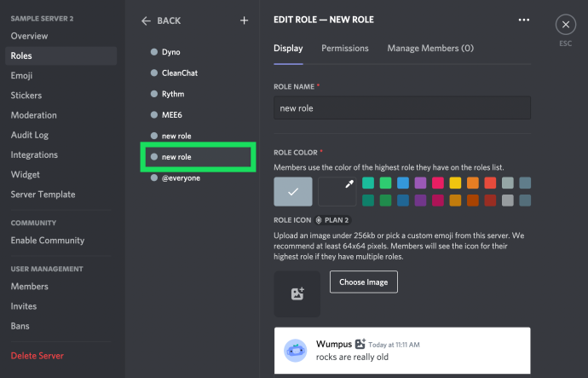This screenshot has height=378, width=588.
Task: Click the Delete Server link
Action: coord(37,356)
